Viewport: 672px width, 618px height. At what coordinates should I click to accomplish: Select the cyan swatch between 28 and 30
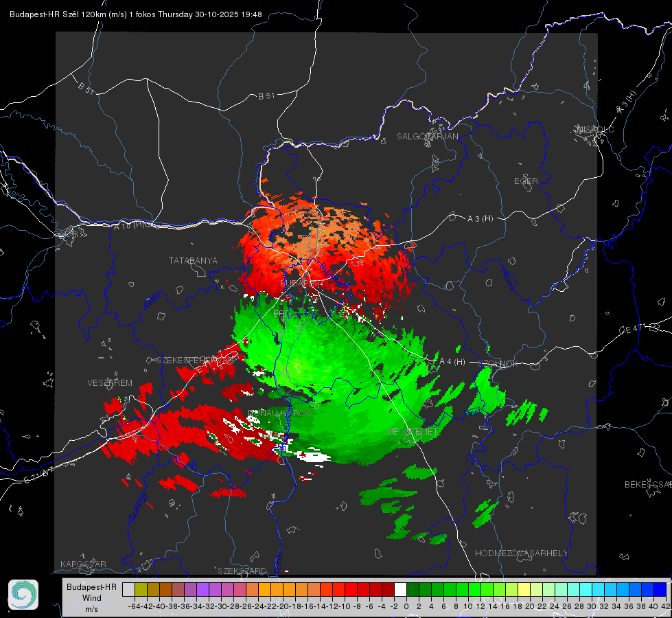pyautogui.click(x=586, y=589)
